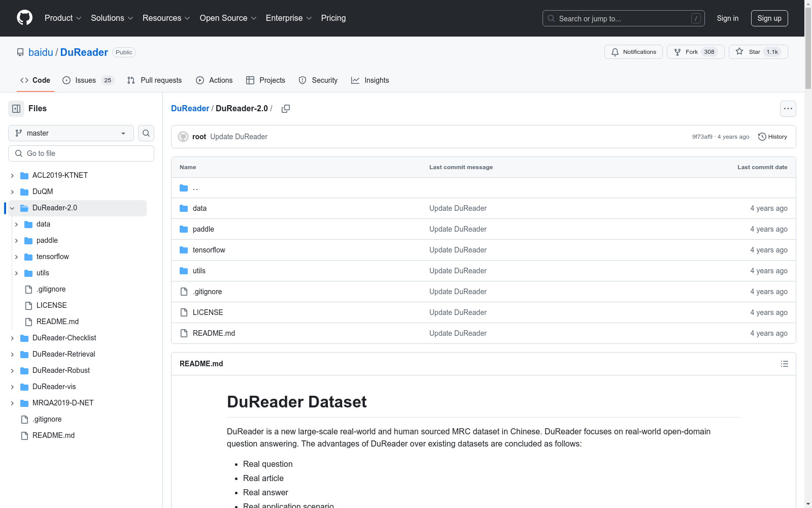Viewport: 812px width, 508px height.
Task: Expand the DuReader-Robust folder chevron
Action: pos(12,370)
